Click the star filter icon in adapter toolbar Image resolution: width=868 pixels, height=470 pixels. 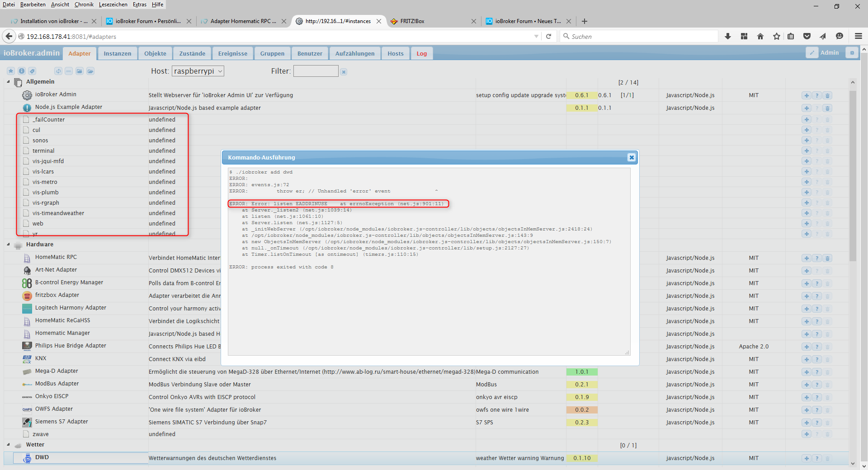tap(11, 71)
